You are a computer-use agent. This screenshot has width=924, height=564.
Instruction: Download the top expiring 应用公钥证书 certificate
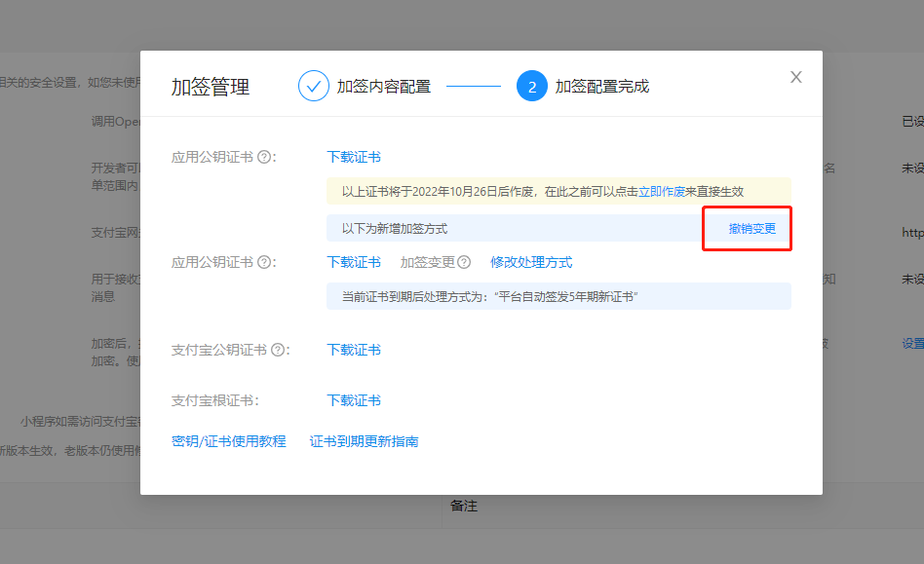click(x=354, y=157)
